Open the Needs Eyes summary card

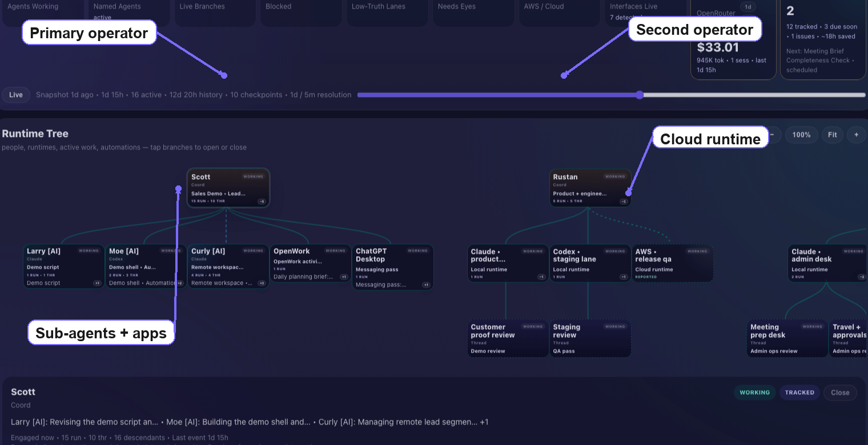pos(474,13)
